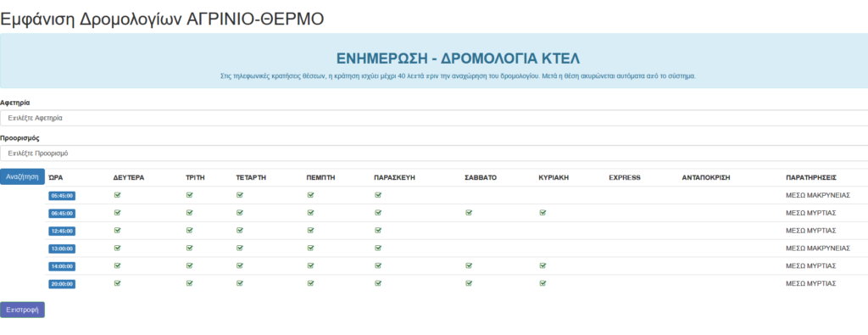Click ΔΕΥΤΕΡΑ check icon in 20:00:00 row
Viewport: 868px width, 335px height.
pyautogui.click(x=117, y=283)
